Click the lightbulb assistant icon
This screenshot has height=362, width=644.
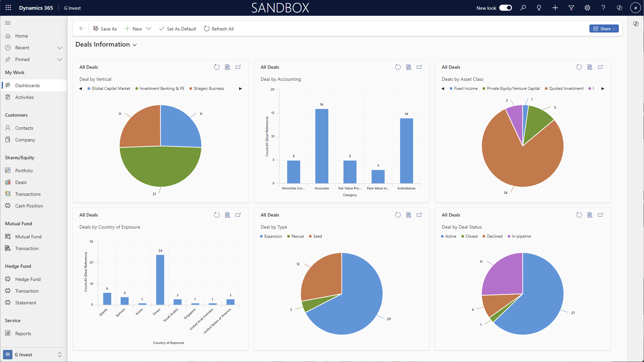coord(539,8)
